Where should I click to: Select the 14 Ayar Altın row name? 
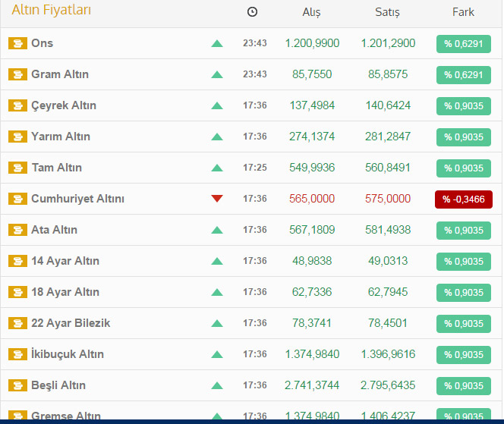pos(65,261)
